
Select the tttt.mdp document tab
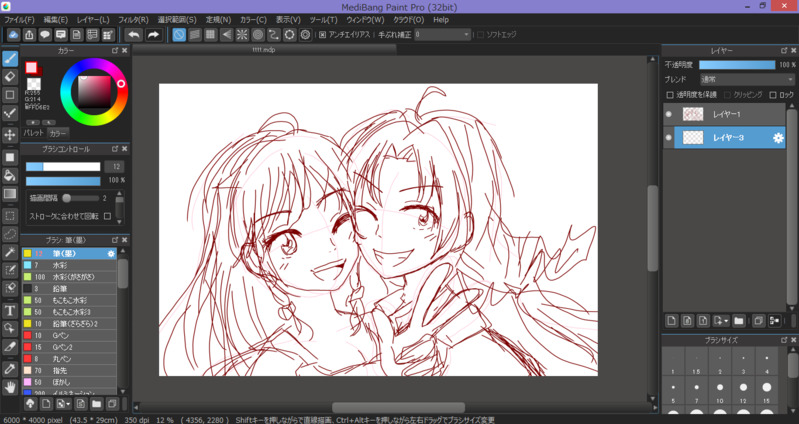[264, 50]
